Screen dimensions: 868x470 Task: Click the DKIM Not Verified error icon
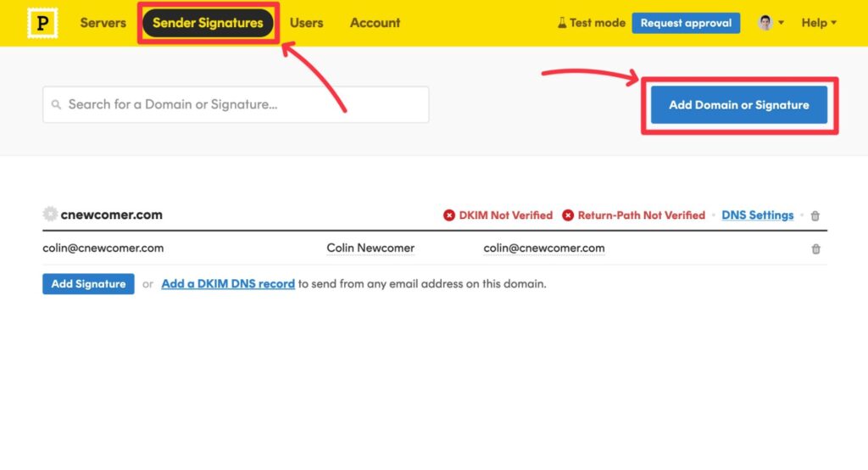coord(449,215)
